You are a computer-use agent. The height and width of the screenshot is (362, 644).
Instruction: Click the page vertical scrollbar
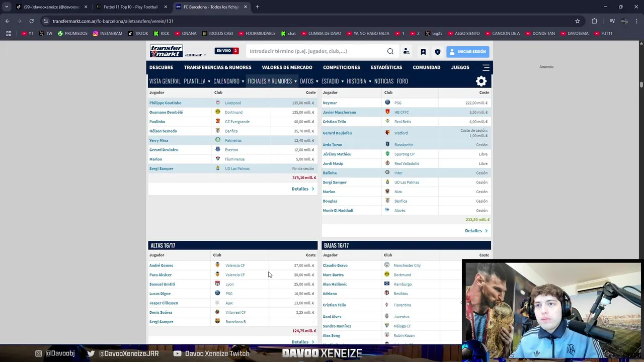click(x=641, y=85)
